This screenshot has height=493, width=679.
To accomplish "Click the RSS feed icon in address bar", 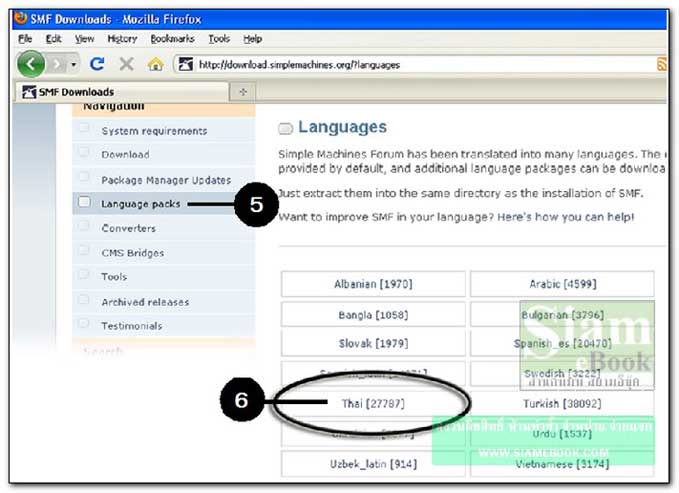I will [662, 65].
